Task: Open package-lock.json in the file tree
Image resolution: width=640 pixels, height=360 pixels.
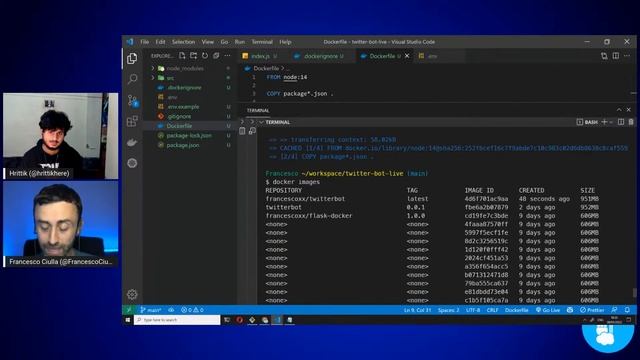Action: 189,136
